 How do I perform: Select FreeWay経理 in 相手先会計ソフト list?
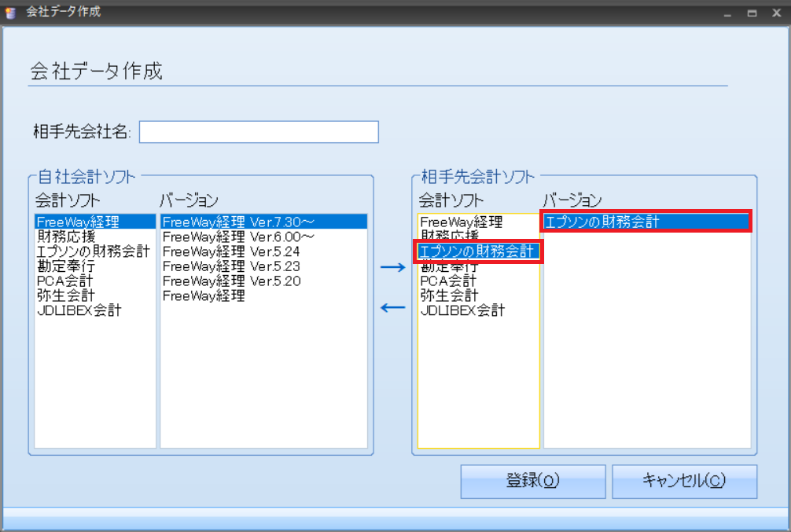(461, 222)
